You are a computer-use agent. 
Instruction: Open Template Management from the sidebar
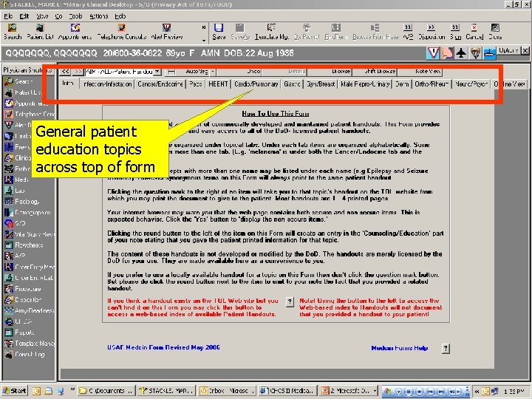point(29,344)
